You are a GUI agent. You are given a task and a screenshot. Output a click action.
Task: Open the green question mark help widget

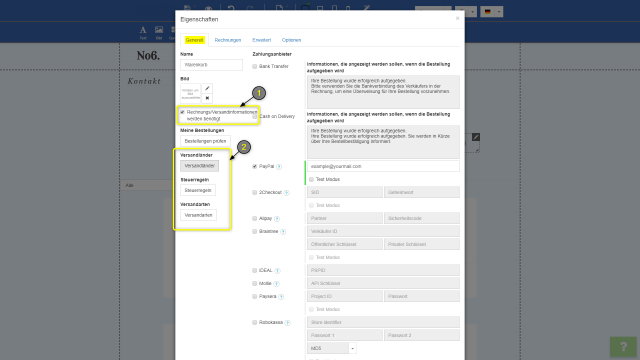[x=623, y=347]
